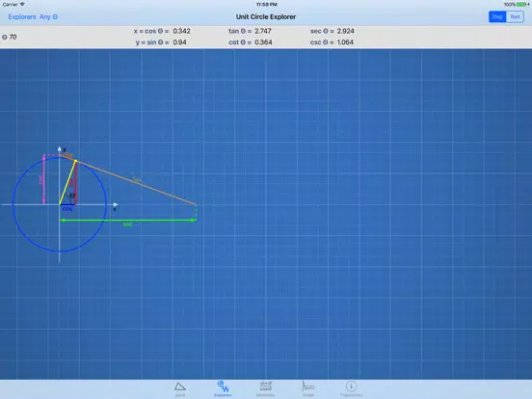
Task: Go back to Explorers list
Action: coord(22,16)
